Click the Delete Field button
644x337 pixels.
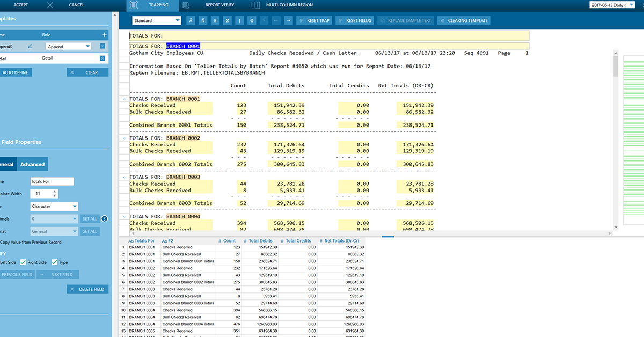87,289
